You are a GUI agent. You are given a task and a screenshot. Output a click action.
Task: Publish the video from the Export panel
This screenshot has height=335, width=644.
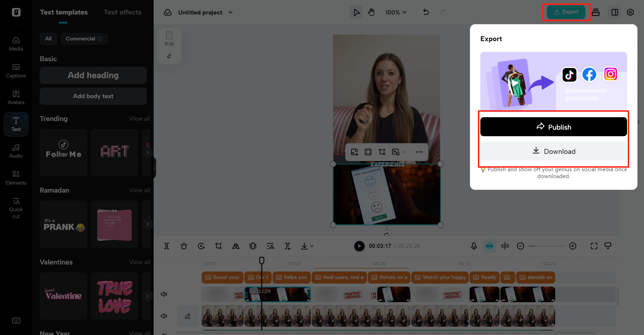point(553,127)
